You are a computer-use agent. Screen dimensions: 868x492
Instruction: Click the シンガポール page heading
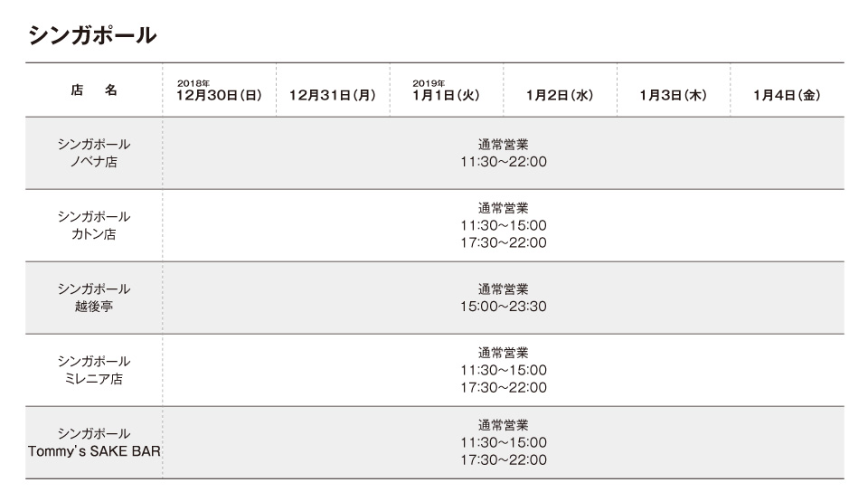(x=92, y=34)
